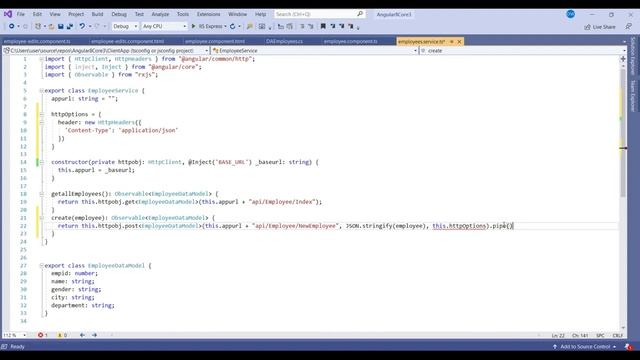The image size is (640, 360).
Task: Click the Visual Studio logo icon
Action: (8, 14)
